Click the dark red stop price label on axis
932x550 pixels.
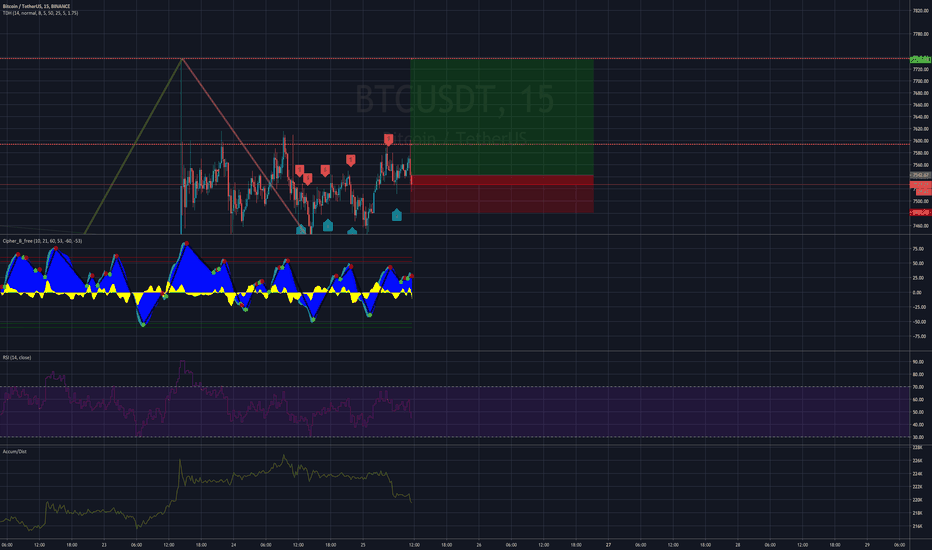point(921,212)
